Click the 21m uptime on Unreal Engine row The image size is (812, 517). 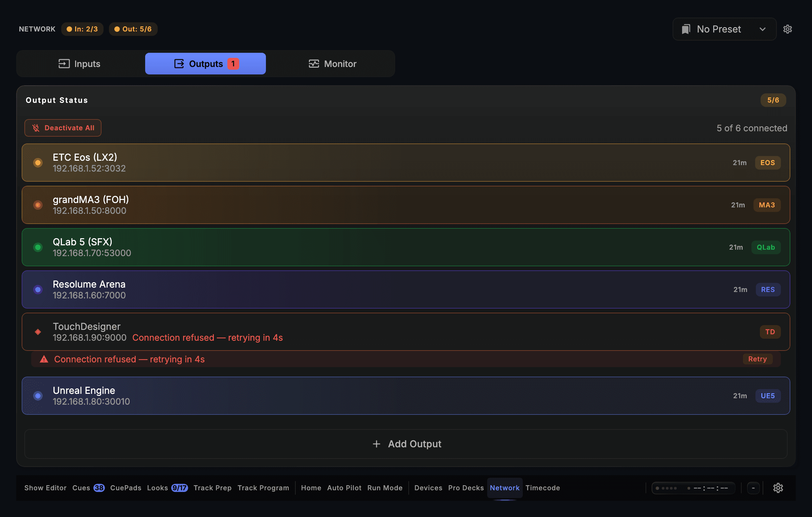(740, 396)
